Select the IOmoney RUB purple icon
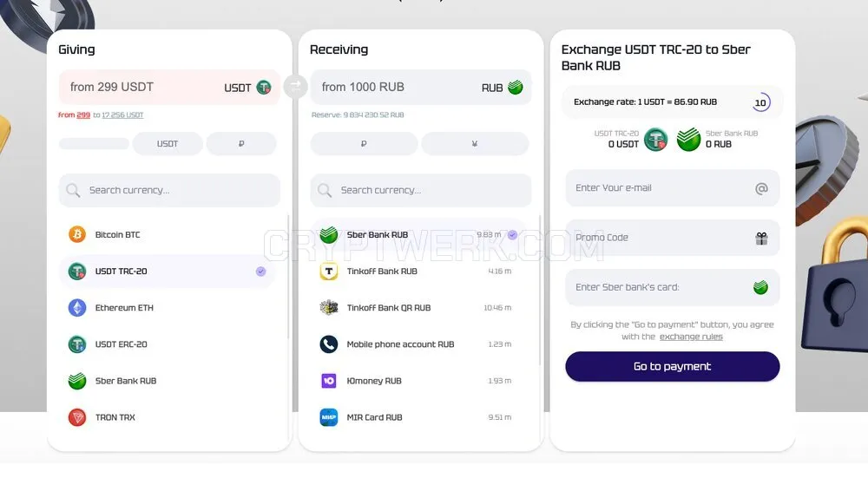This screenshot has width=868, height=491. [x=329, y=380]
